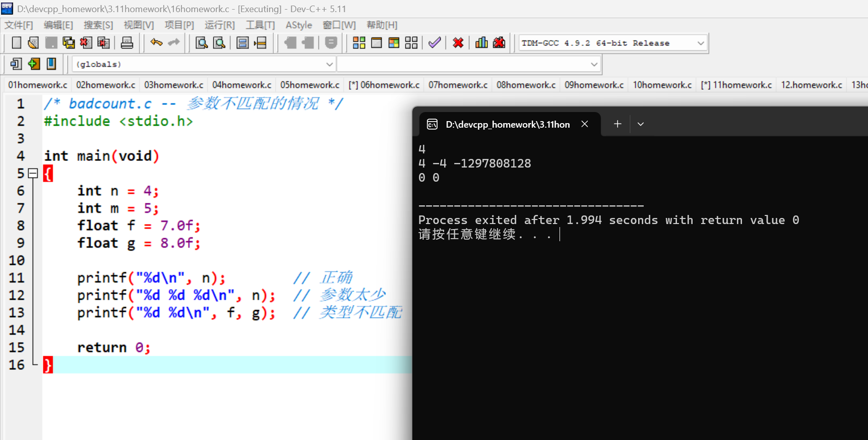The width and height of the screenshot is (868, 440).
Task: Stop execution with the red X icon
Action: tap(458, 43)
